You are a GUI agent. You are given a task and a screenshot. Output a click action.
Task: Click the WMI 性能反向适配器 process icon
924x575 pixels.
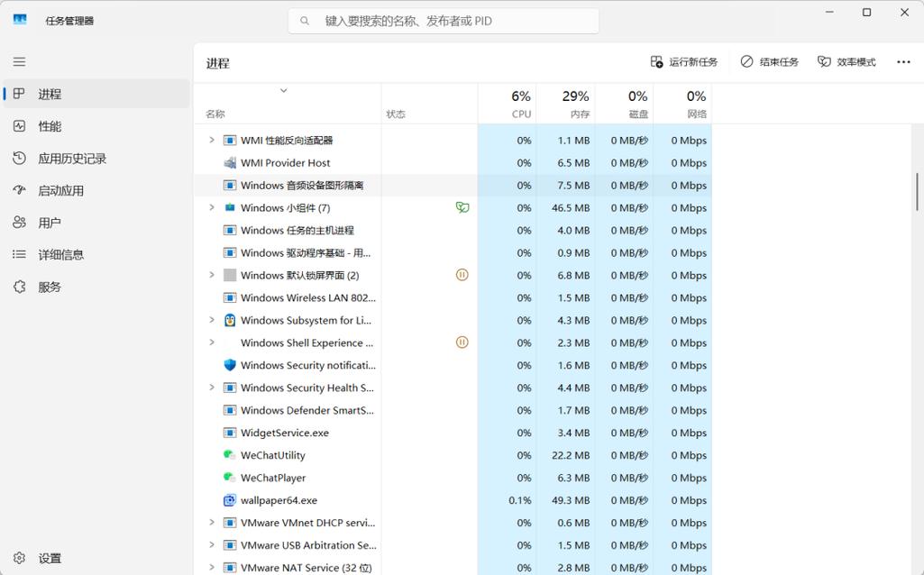coord(230,141)
